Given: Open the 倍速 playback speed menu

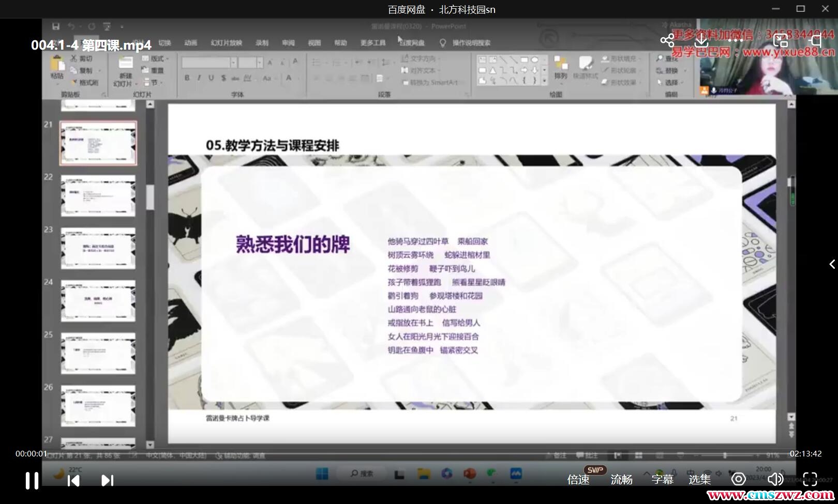Looking at the screenshot, I should point(578,480).
